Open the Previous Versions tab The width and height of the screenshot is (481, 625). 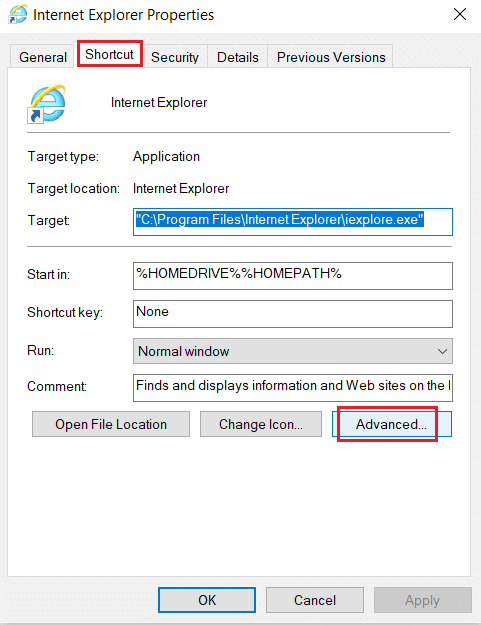(331, 57)
